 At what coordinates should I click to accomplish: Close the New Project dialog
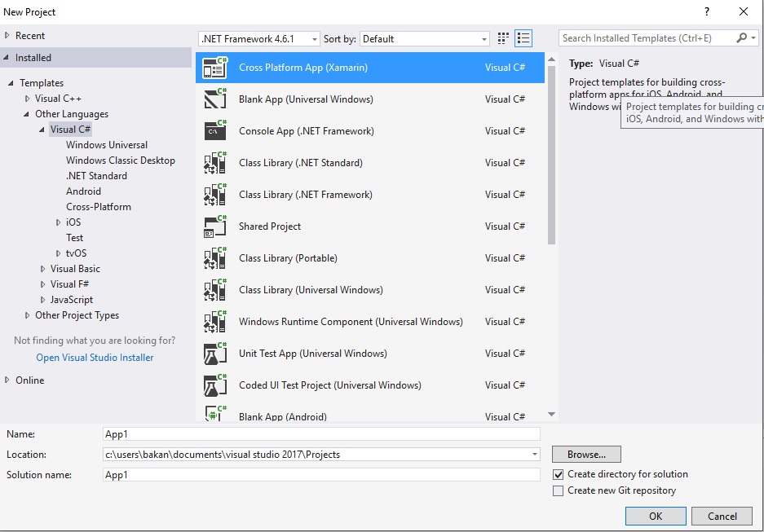(743, 11)
